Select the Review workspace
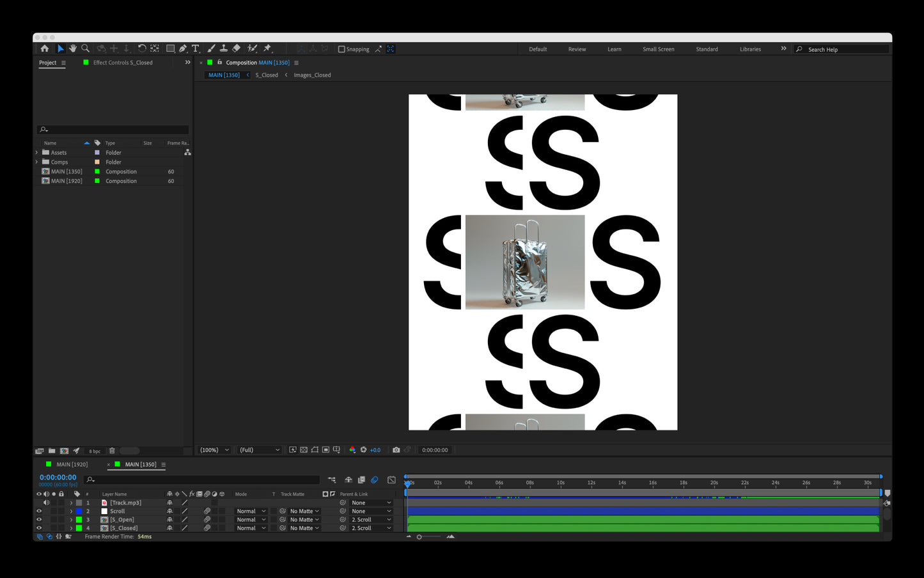924x578 pixels. coord(577,49)
